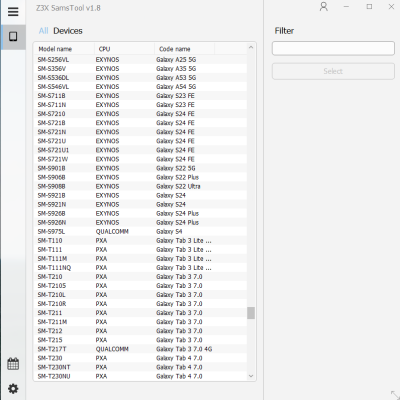400x400 pixels.
Task: Click the resize grip icon at corner
Action: 394,394
